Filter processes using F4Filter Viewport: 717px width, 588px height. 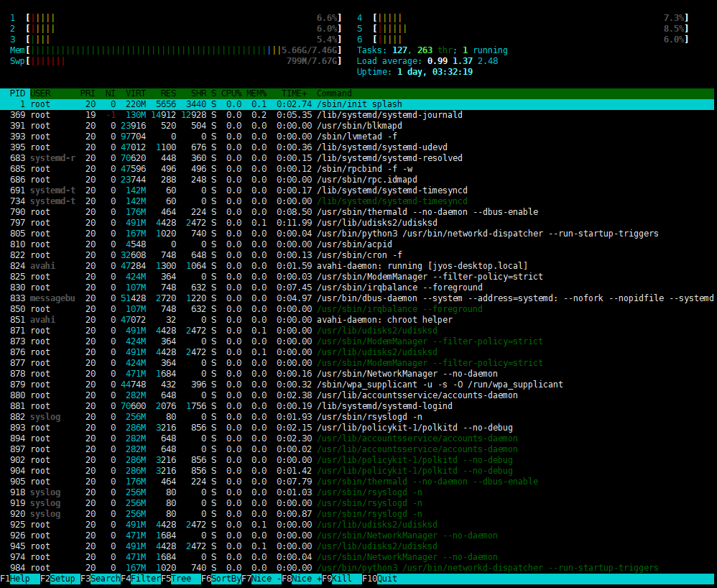[x=140, y=579]
